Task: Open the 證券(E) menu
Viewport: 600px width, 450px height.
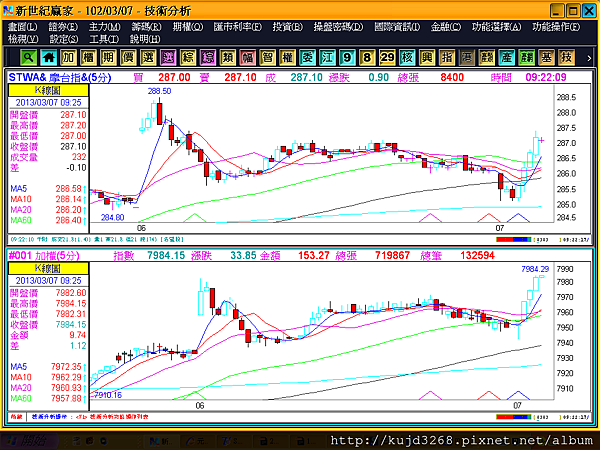Action: point(63,27)
